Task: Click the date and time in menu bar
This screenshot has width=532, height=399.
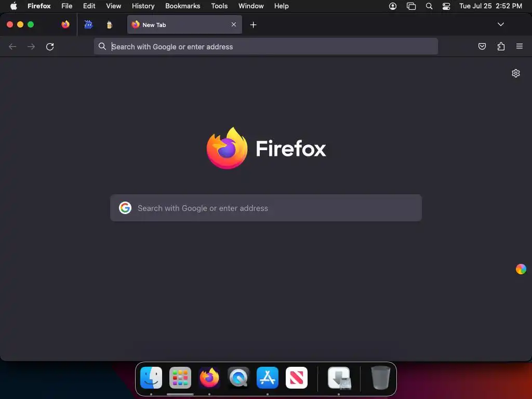Action: (x=490, y=6)
